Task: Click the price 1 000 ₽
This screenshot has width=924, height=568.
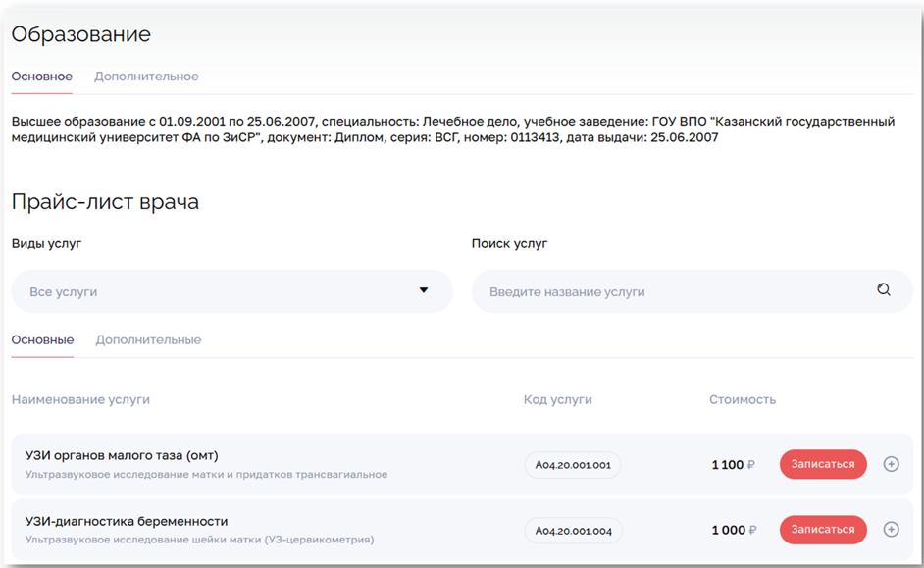Action: tap(734, 531)
